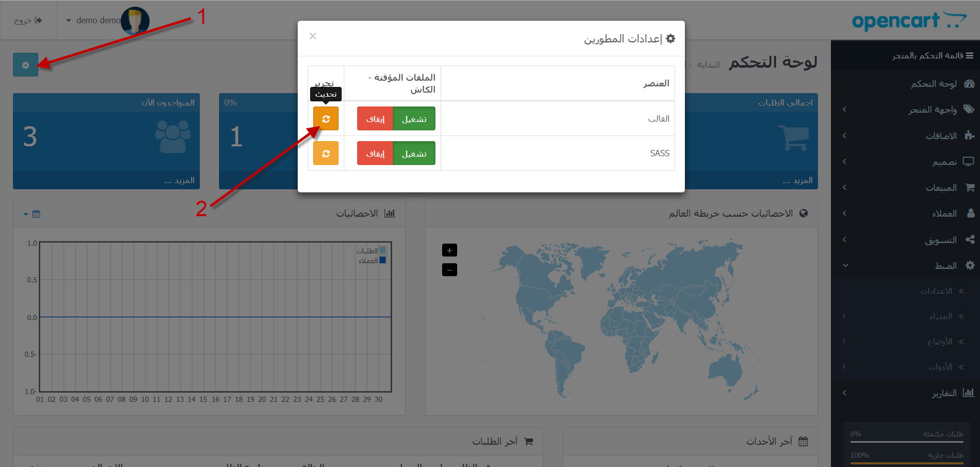Turn on SASS cache with تشغيل
This screenshot has width=980, height=467.
tap(414, 154)
